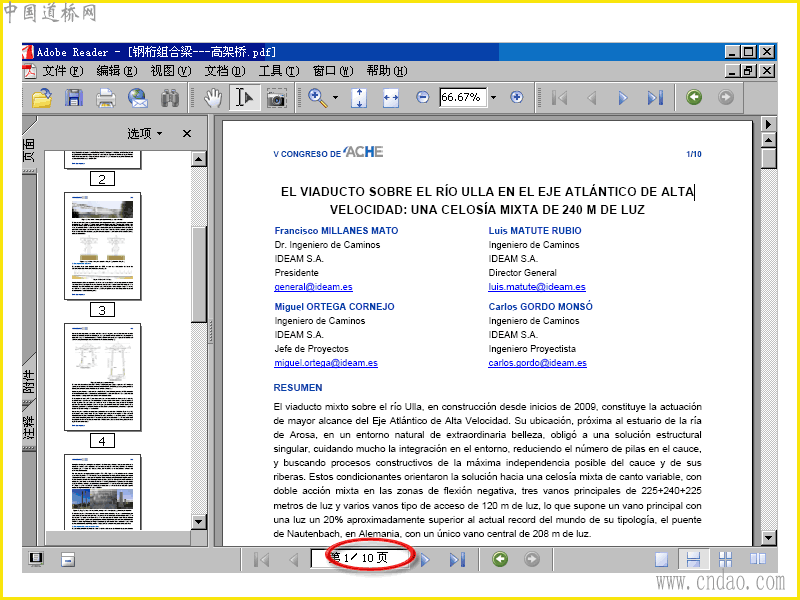Screen dimensions: 800x600
Task: Click the Fit Width icon in toolbar
Action: pyautogui.click(x=391, y=98)
